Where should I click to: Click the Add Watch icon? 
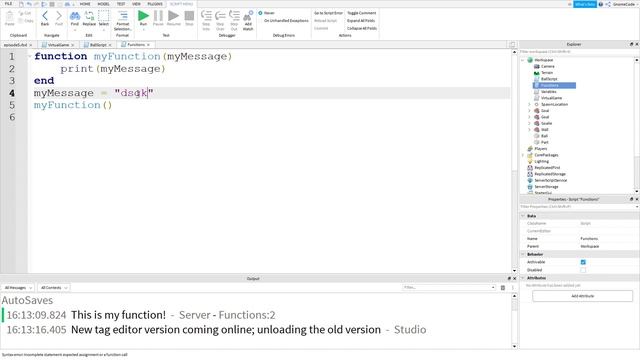coord(248,16)
